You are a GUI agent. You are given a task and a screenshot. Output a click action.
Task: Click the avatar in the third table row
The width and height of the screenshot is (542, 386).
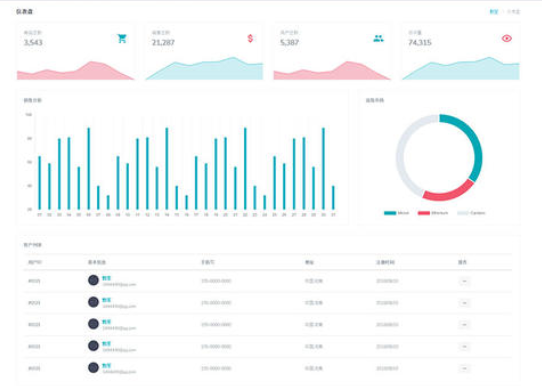(93, 324)
